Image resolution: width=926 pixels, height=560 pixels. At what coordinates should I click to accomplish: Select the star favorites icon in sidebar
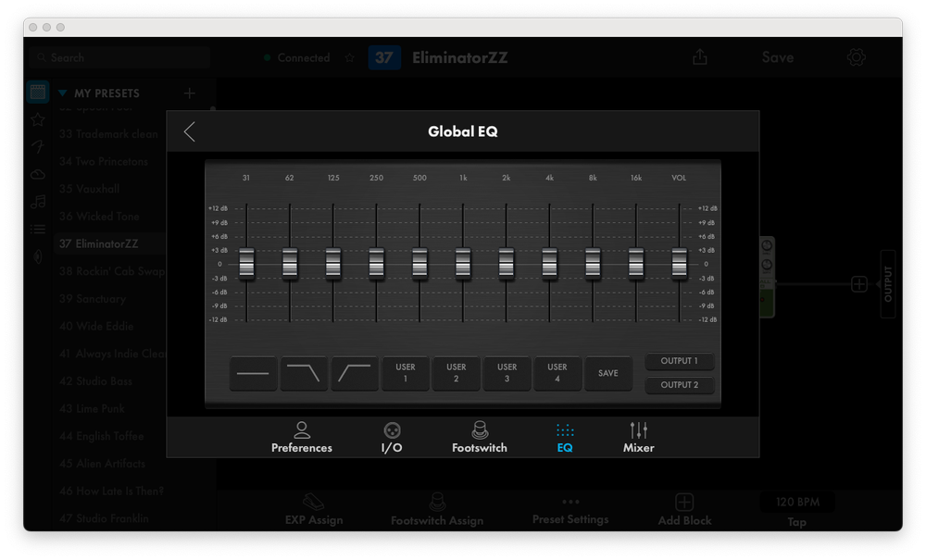click(37, 118)
